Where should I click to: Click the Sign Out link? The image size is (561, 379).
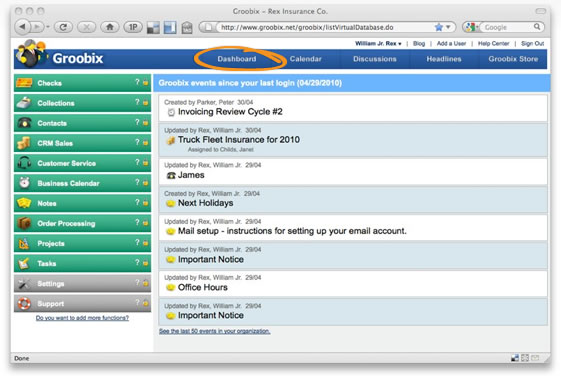coord(532,43)
